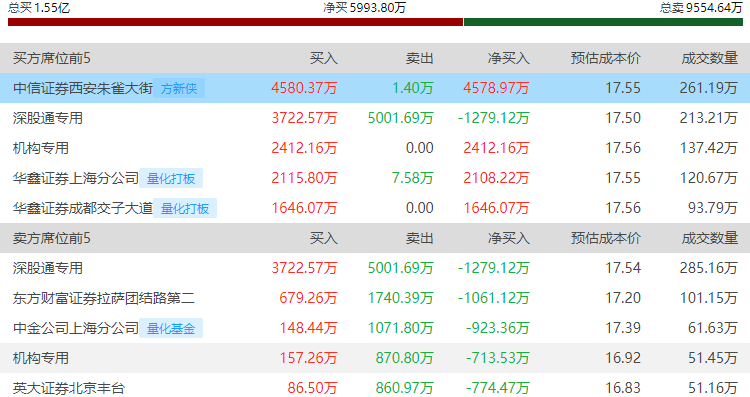750x397 pixels.
Task: Click 量化打板 tag beside 华鑫证券上海分公司
Action: tap(171, 178)
